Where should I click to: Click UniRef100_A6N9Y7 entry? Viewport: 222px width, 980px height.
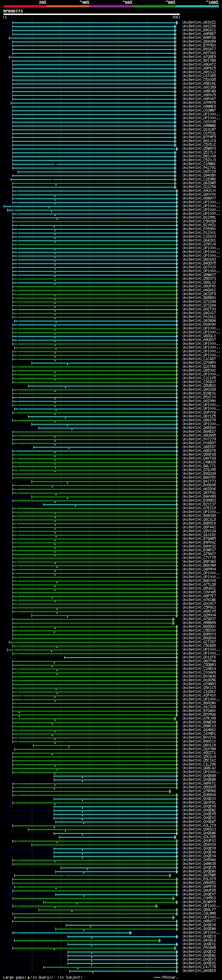199,198
